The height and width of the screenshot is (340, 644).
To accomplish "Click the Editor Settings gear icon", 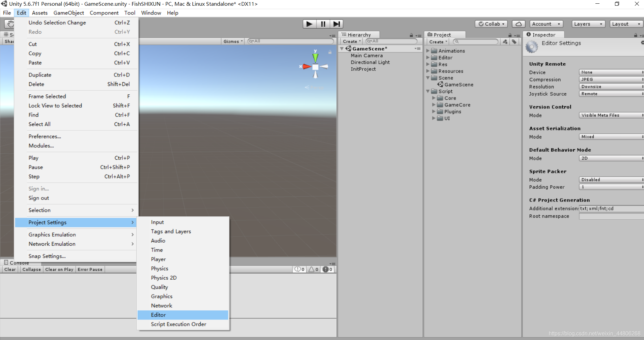I will pos(532,47).
